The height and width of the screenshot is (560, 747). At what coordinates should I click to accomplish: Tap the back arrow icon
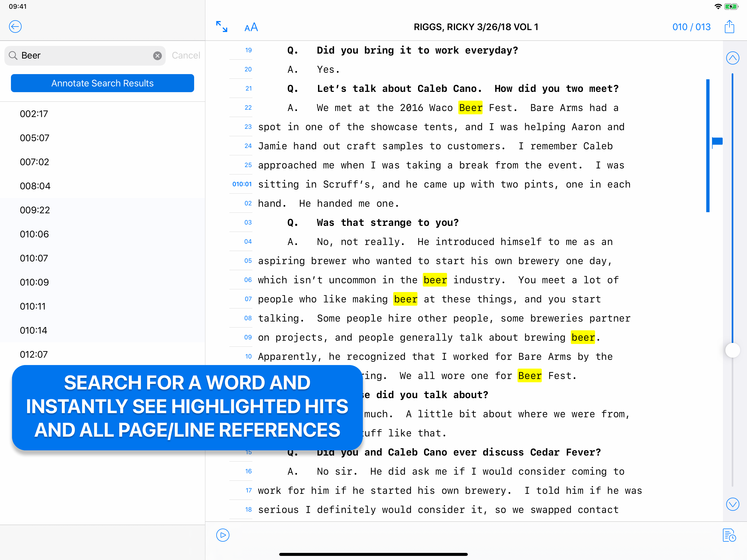15,27
